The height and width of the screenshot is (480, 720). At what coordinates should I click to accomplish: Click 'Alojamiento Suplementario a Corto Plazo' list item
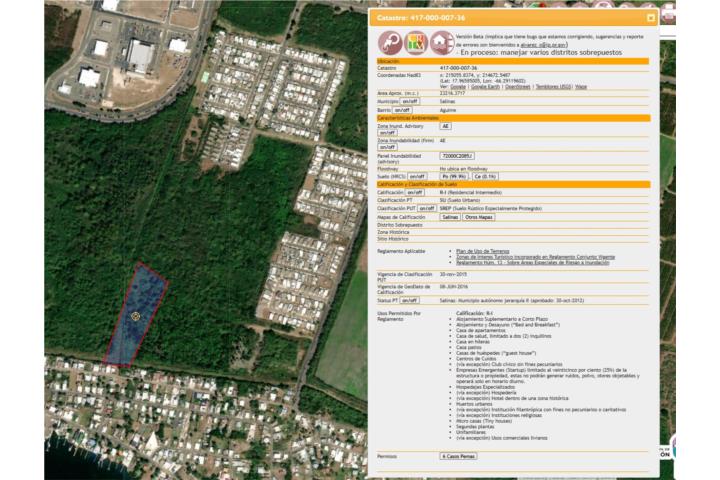click(502, 319)
